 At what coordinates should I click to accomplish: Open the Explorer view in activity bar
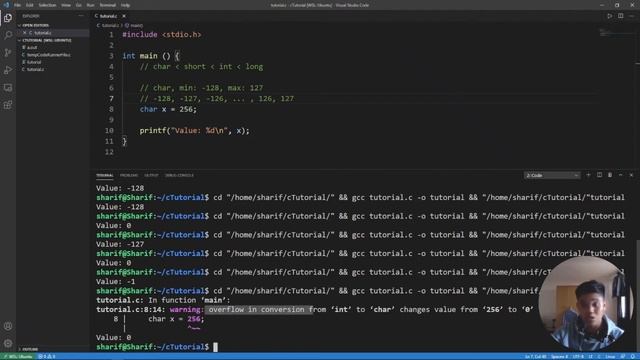[8, 18]
